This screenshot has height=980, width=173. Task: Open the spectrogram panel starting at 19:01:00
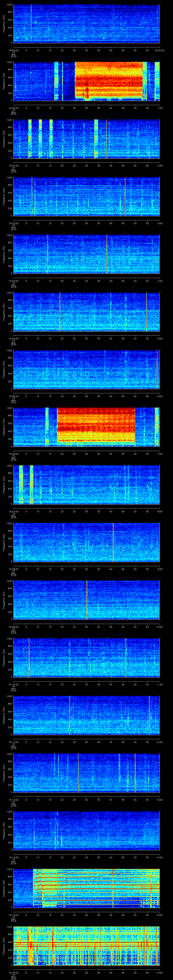pyautogui.click(x=87, y=139)
